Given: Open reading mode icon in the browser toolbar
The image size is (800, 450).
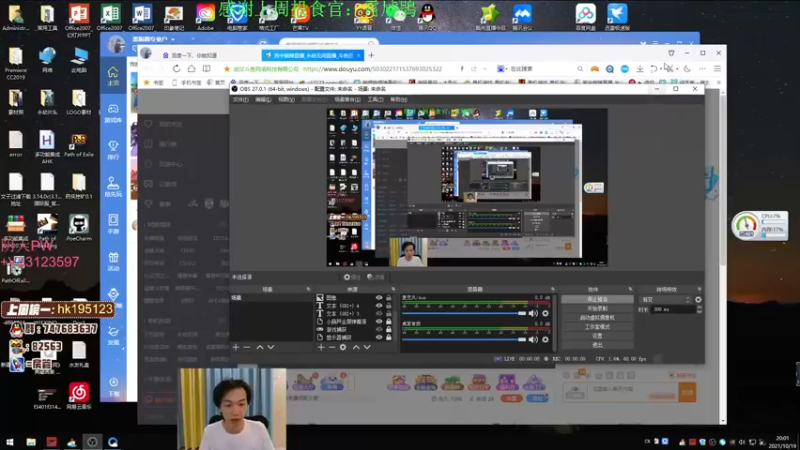Looking at the screenshot, I should pyautogui.click(x=207, y=68).
